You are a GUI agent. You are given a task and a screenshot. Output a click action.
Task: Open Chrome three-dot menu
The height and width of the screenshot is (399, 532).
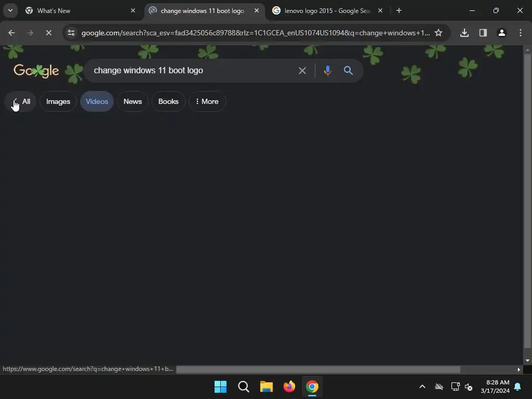[x=521, y=33]
